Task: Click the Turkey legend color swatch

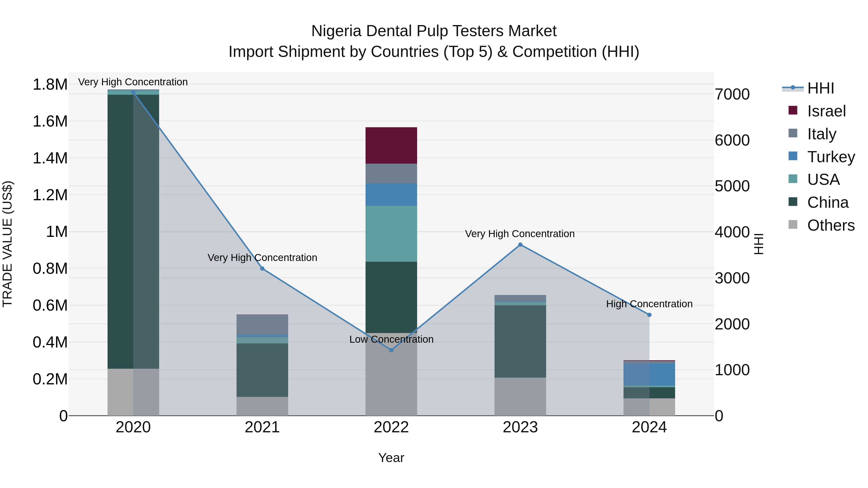Action: click(793, 156)
